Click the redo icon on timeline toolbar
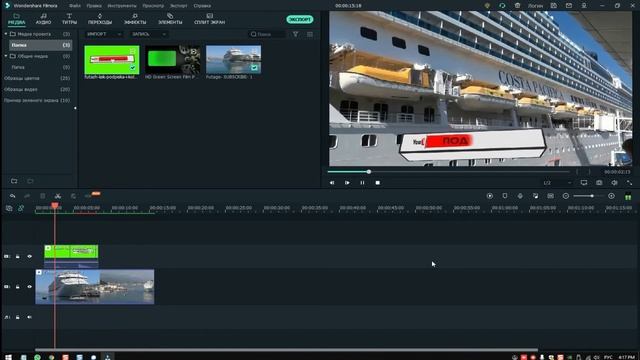 27,196
